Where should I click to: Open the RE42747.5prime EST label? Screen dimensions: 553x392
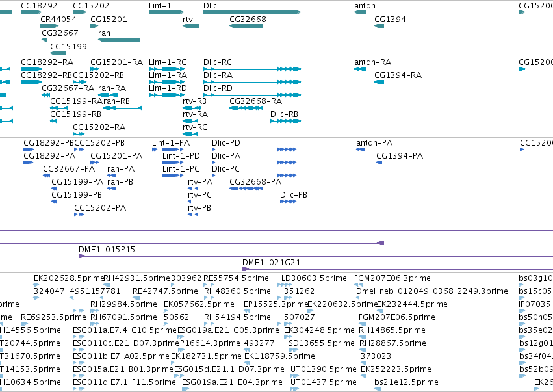click(165, 291)
